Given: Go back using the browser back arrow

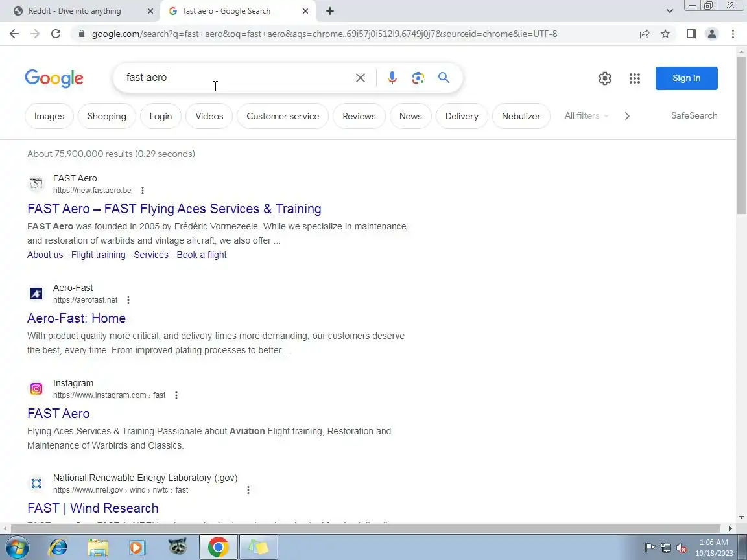Looking at the screenshot, I should click(x=14, y=34).
